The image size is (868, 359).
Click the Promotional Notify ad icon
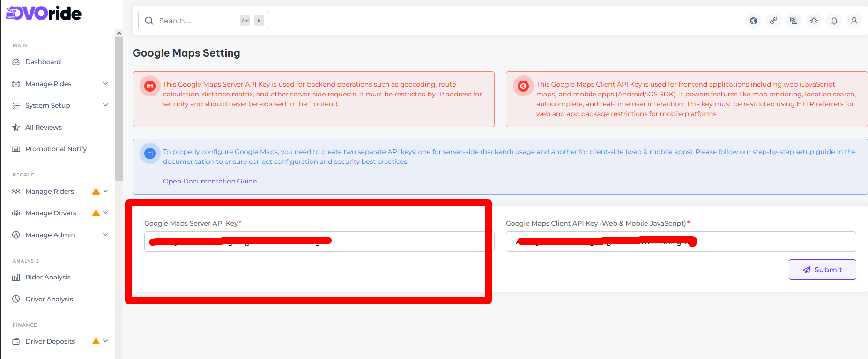(16, 149)
